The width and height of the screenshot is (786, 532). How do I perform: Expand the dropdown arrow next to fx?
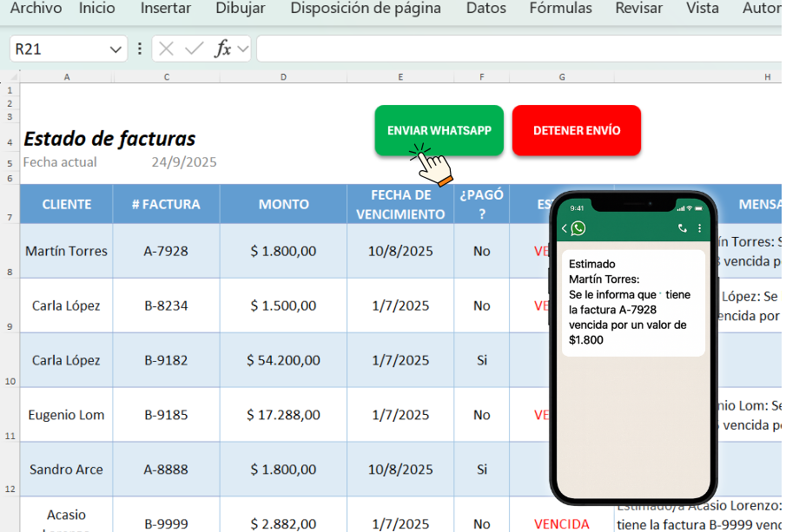[x=243, y=49]
